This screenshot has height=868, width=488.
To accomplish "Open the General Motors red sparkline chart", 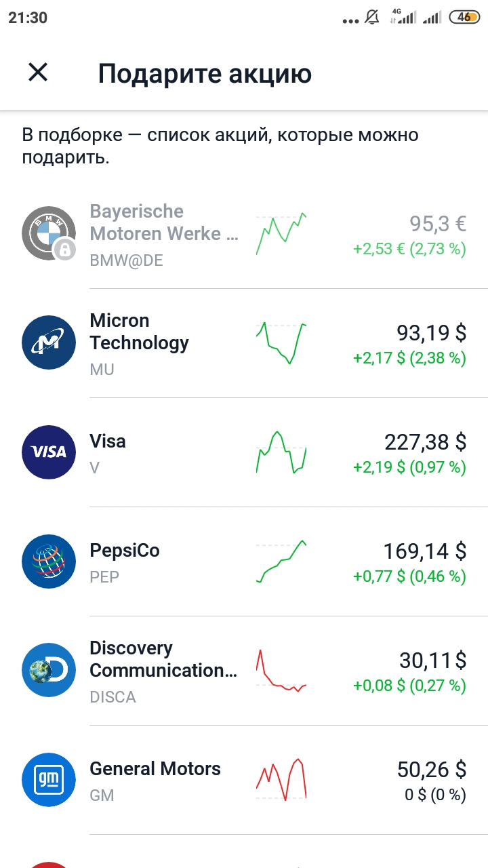I will pyautogui.click(x=281, y=779).
